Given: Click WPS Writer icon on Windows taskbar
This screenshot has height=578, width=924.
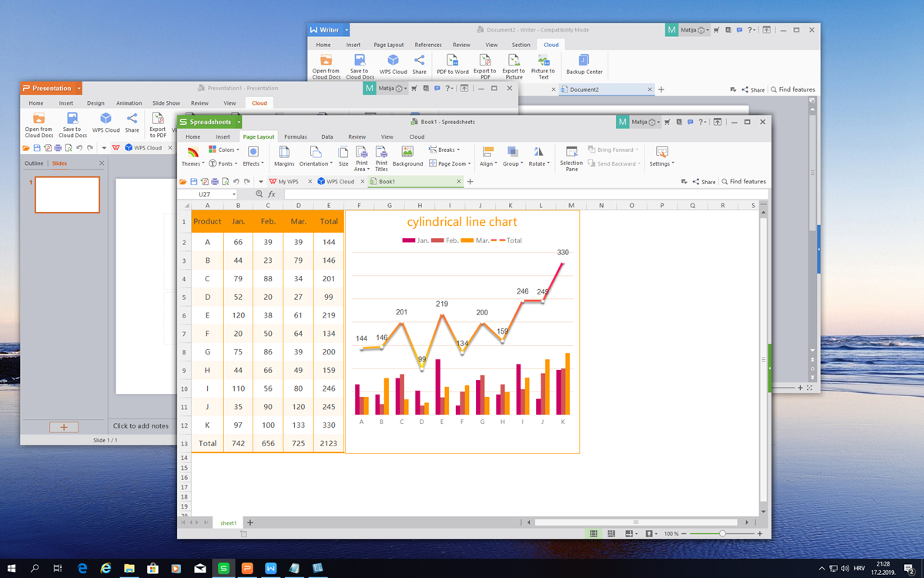Looking at the screenshot, I should tap(270, 568).
